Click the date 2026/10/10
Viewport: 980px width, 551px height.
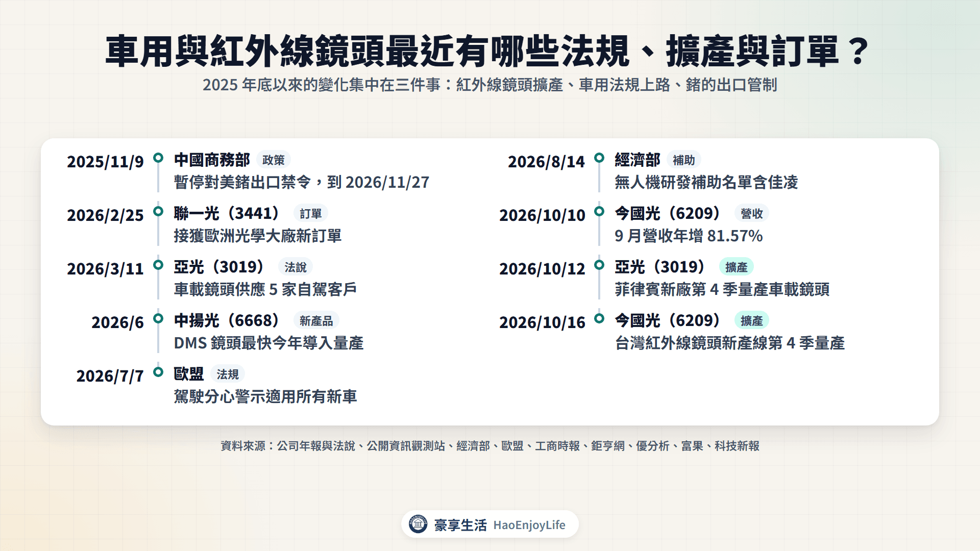(x=542, y=215)
